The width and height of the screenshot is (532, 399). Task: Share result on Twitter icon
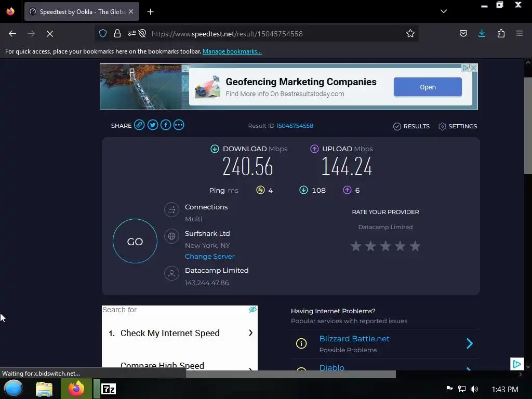pos(153,125)
